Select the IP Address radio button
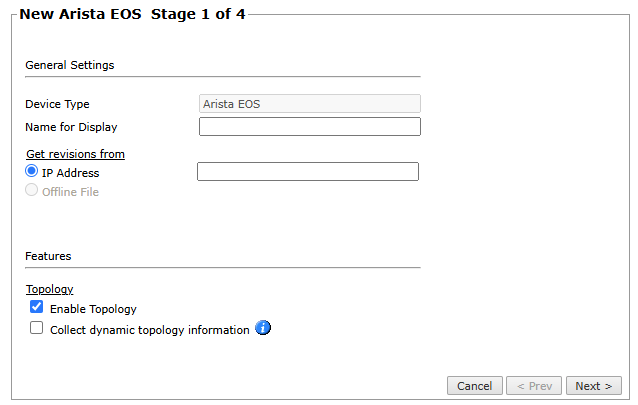 coord(32,172)
